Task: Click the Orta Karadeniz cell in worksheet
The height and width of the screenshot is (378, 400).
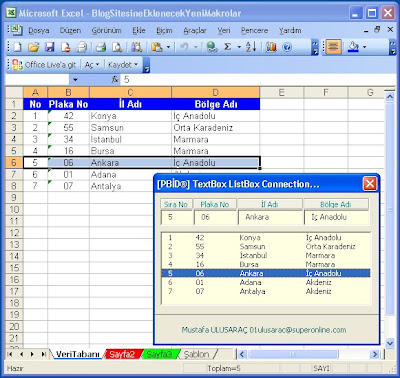Action: coord(215,128)
